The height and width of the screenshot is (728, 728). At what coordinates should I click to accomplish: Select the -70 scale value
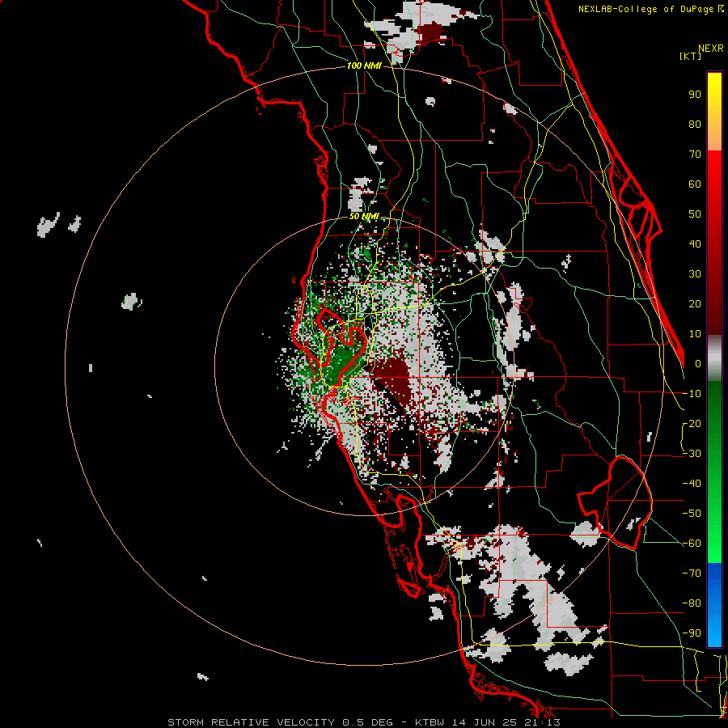[x=692, y=574]
